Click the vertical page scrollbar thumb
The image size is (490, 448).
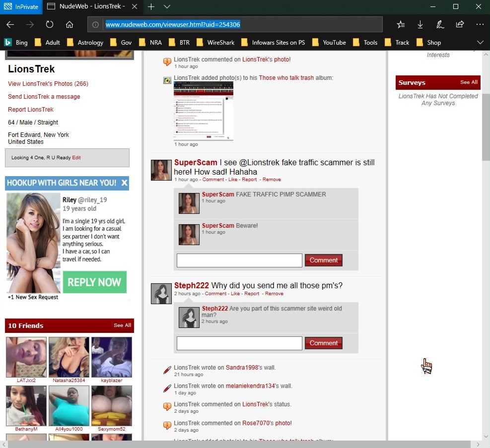pos(486,127)
